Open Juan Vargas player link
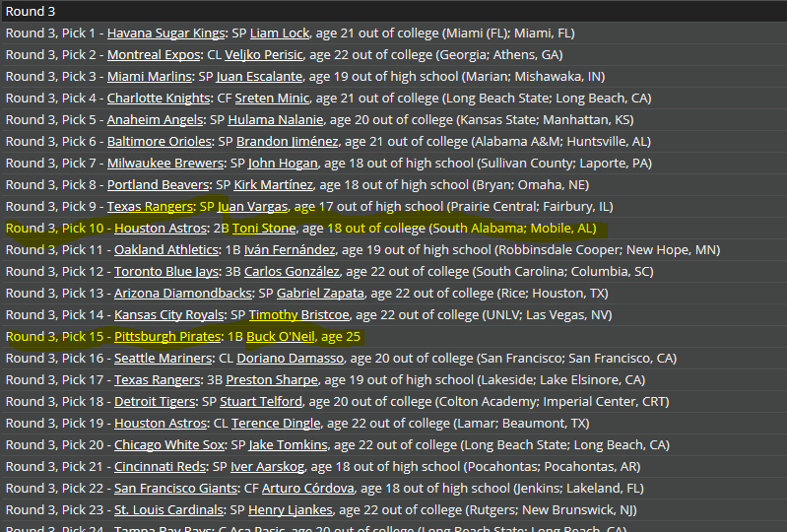Viewport: 787px width, 532px height. click(x=252, y=206)
